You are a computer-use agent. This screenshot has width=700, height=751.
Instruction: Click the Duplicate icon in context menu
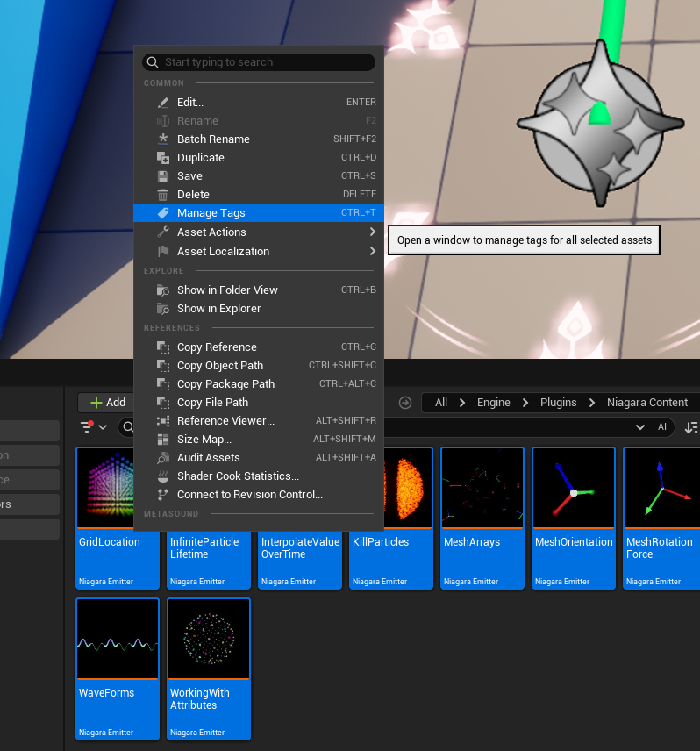click(x=163, y=158)
